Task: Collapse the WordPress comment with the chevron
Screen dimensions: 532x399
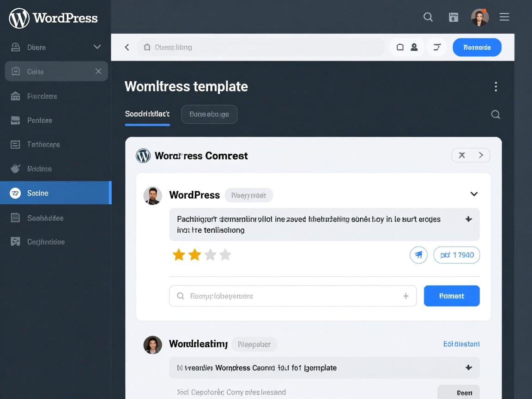Action: [x=474, y=194]
